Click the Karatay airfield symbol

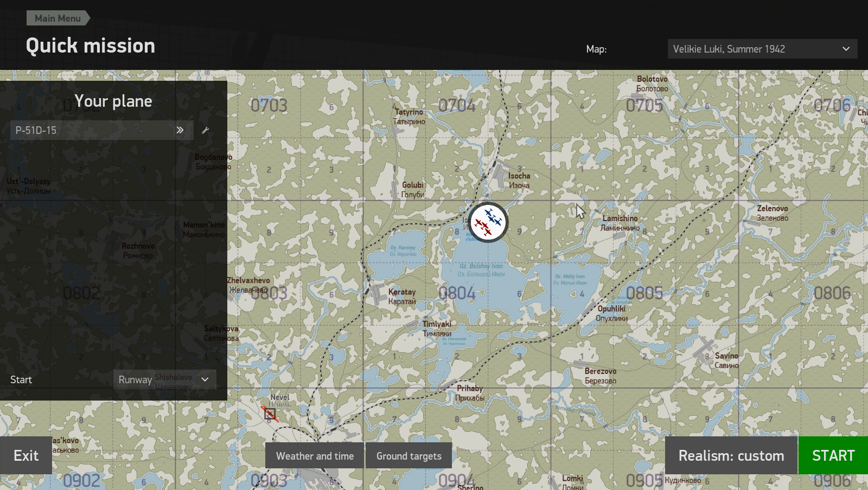377,293
